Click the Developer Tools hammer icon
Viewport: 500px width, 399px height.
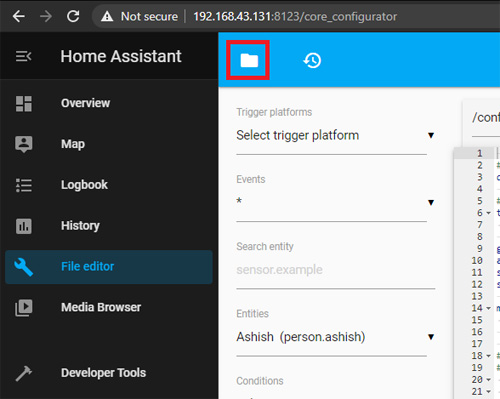point(24,373)
